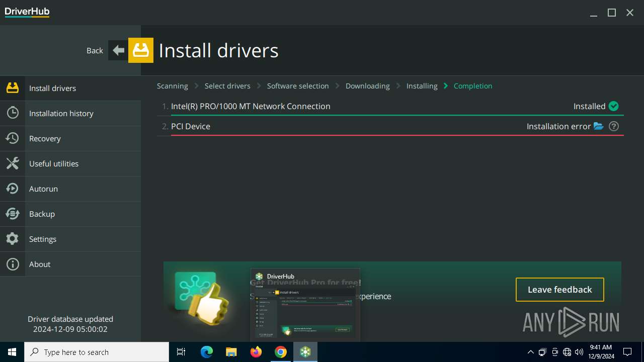The image size is (644, 362).
Task: Click the Recovery rewind-clock icon
Action: (x=13, y=138)
